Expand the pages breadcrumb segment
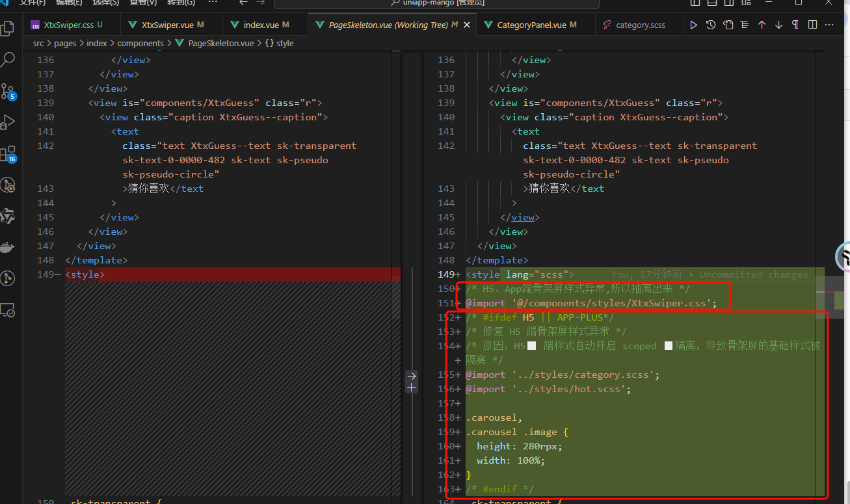850x504 pixels. 65,43
